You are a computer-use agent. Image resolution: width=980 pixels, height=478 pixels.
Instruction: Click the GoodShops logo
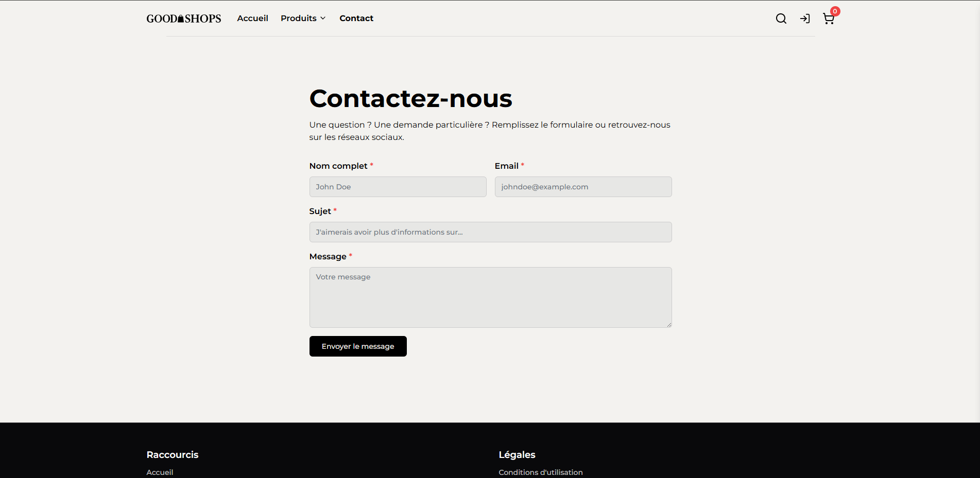[184, 19]
